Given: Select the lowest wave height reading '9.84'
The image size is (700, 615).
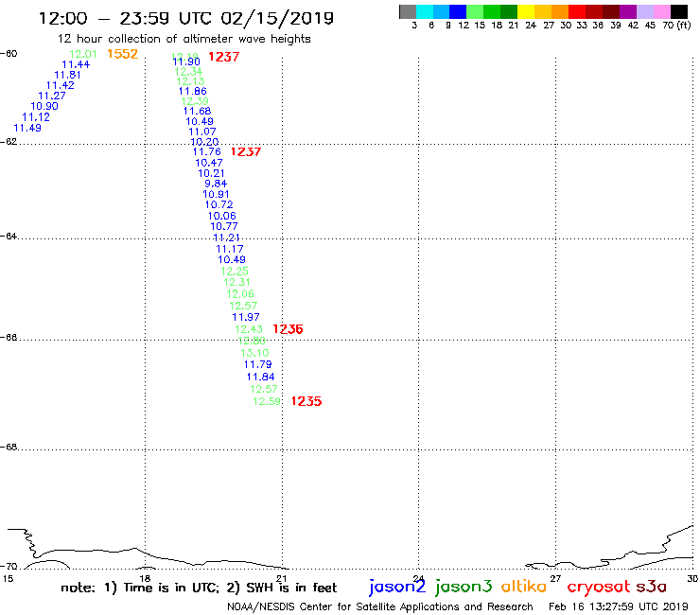Looking at the screenshot, I should pyautogui.click(x=216, y=184).
